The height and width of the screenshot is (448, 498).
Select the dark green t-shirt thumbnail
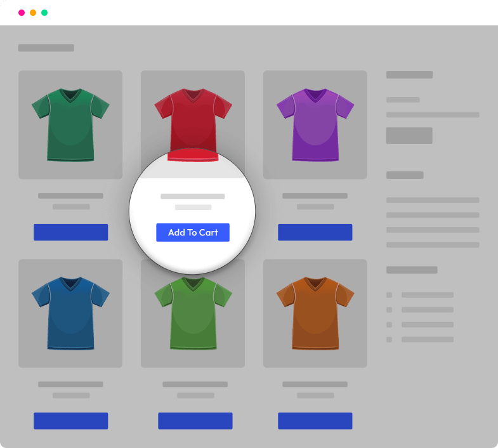coord(70,125)
